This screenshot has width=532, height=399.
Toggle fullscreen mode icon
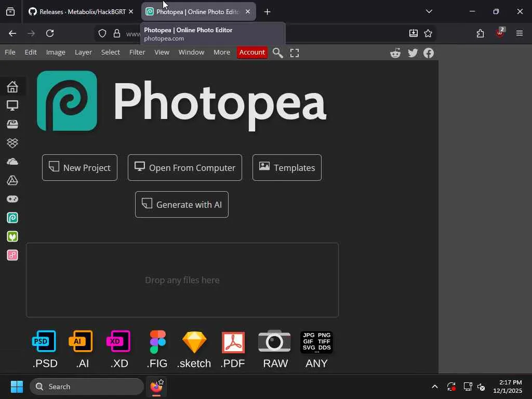[x=295, y=53]
